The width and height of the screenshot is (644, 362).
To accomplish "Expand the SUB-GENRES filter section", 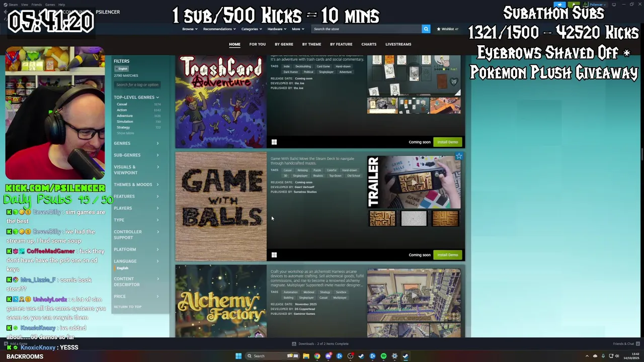I will 136,155.
